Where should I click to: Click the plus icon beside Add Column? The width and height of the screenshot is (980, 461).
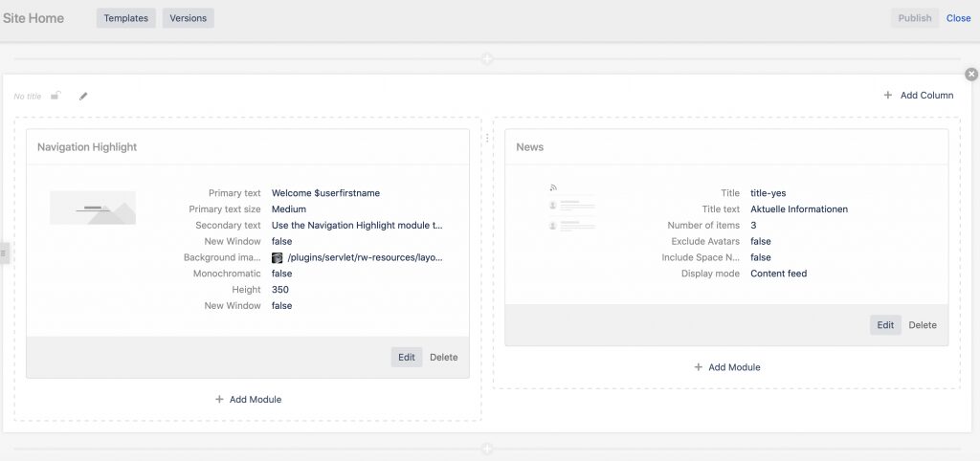887,95
